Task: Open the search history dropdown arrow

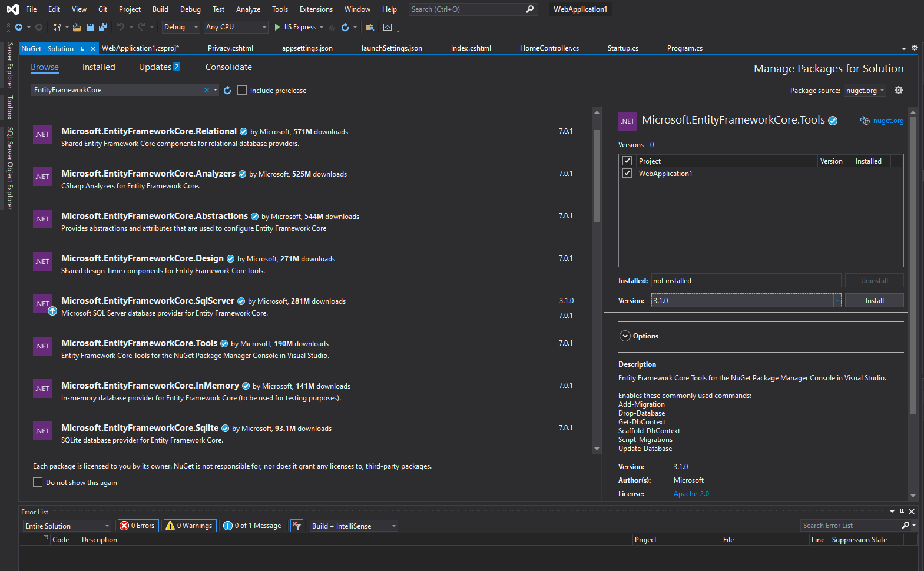Action: click(x=216, y=90)
